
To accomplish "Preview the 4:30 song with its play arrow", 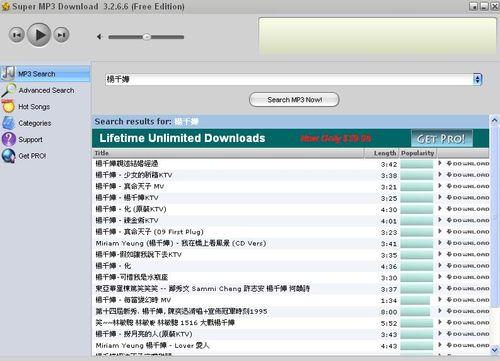I will pyautogui.click(x=440, y=209).
